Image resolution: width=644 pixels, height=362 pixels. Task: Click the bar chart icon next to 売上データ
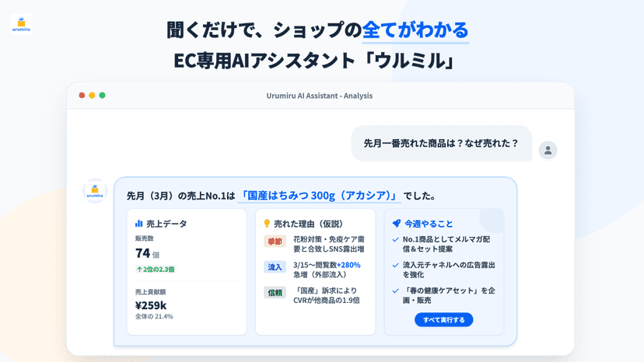pos(138,224)
